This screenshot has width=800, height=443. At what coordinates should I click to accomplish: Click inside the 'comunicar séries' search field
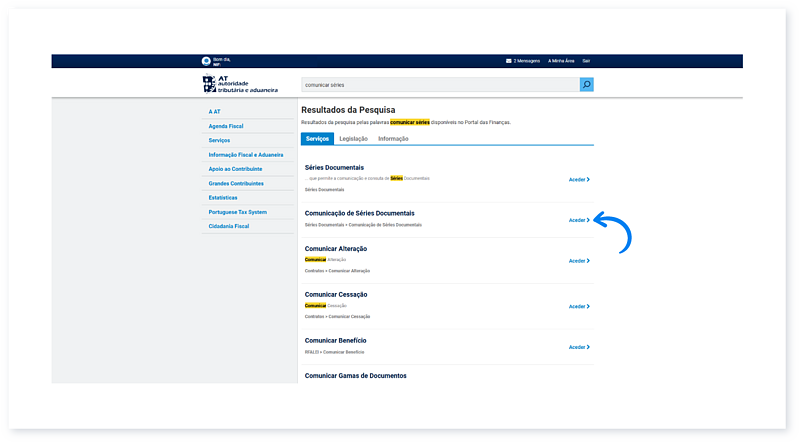pos(439,85)
